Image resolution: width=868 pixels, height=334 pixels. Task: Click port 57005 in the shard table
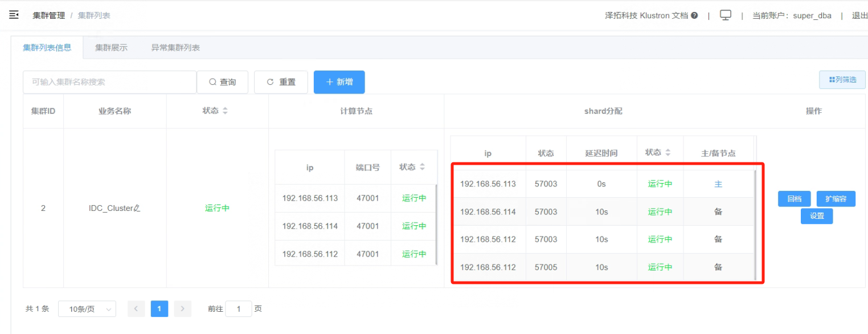point(546,267)
